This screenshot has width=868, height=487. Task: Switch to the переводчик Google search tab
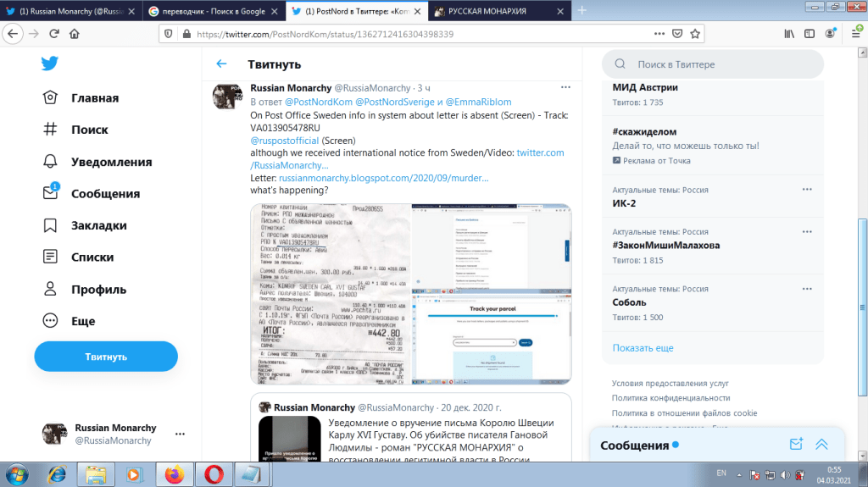pos(212,11)
